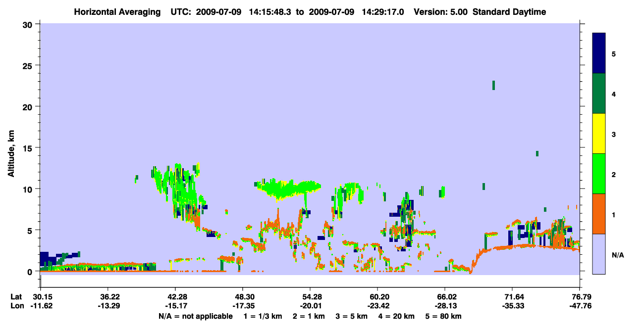Click the 'Lat' row label
Image resolution: width=644 pixels, height=330 pixels.
click(x=16, y=297)
